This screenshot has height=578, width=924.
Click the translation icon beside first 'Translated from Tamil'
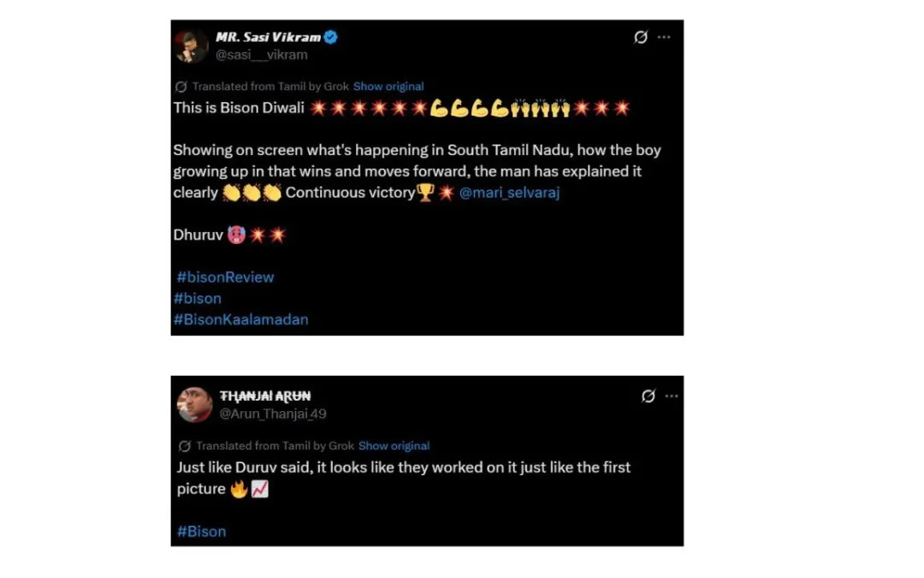[181, 86]
